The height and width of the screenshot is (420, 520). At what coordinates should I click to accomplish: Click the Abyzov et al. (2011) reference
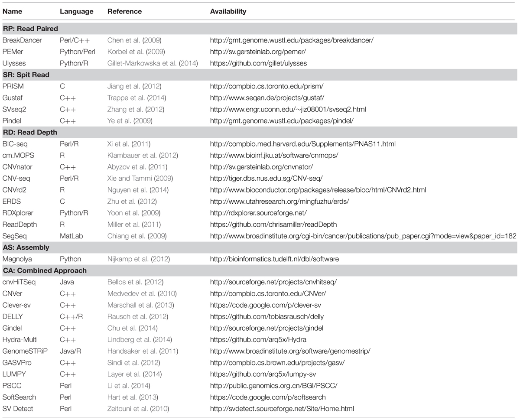pos(136,166)
